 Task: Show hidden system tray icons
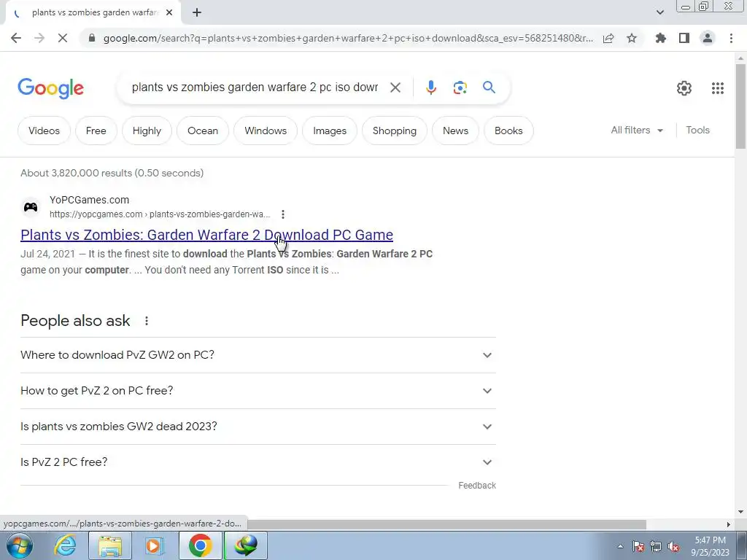coord(620,546)
